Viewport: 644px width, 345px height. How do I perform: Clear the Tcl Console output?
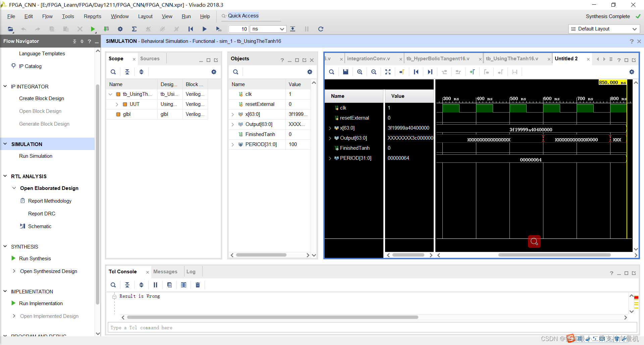tap(198, 285)
